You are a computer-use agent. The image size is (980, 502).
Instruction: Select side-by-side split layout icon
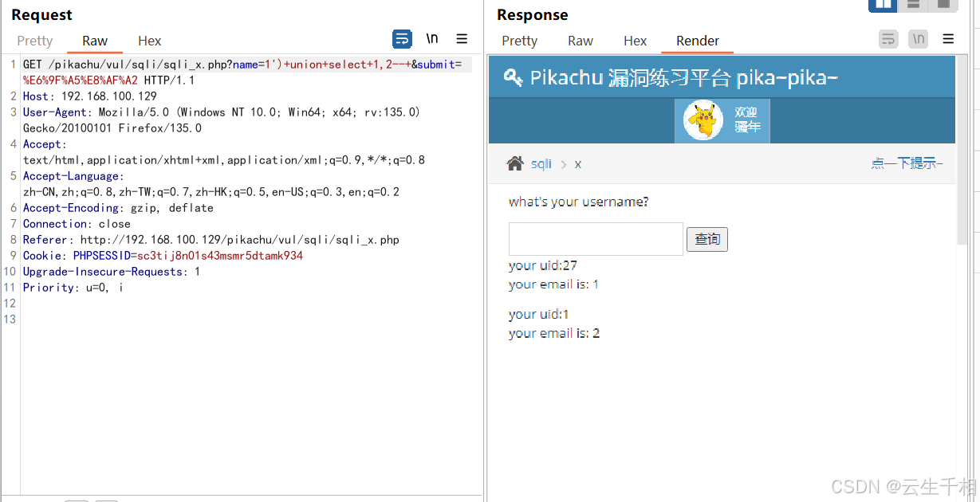883,5
